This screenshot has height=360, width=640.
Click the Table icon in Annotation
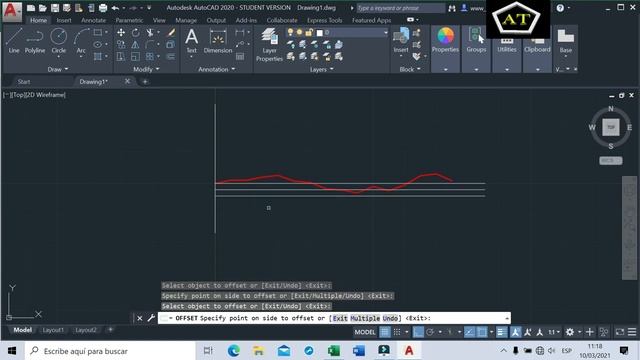240,57
